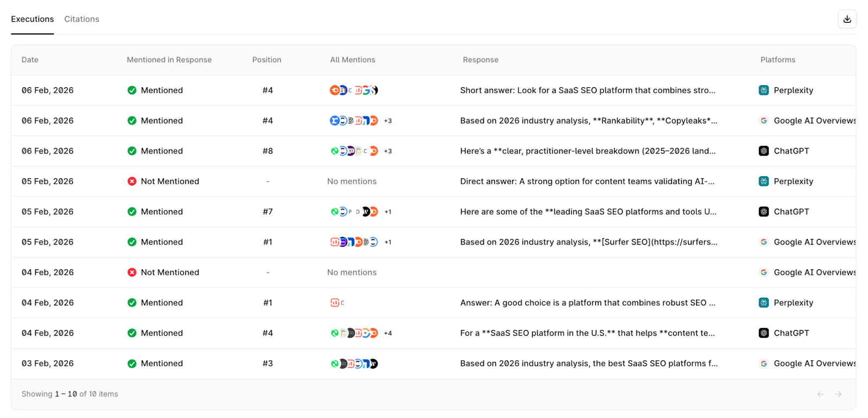Click the Platforms column header
This screenshot has width=868, height=418.
point(777,60)
